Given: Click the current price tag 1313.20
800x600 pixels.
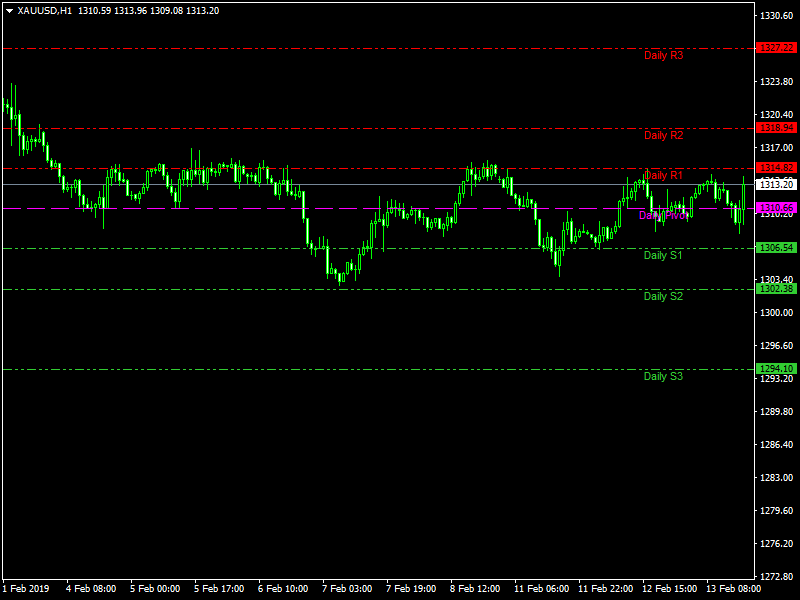Looking at the screenshot, I should [x=776, y=185].
